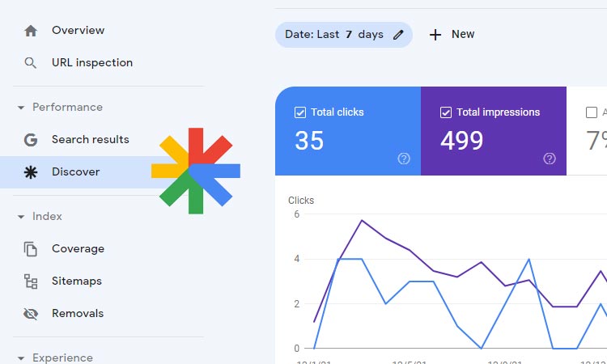Click the 499 total impressions value
Image resolution: width=607 pixels, height=364 pixels.
coord(462,141)
